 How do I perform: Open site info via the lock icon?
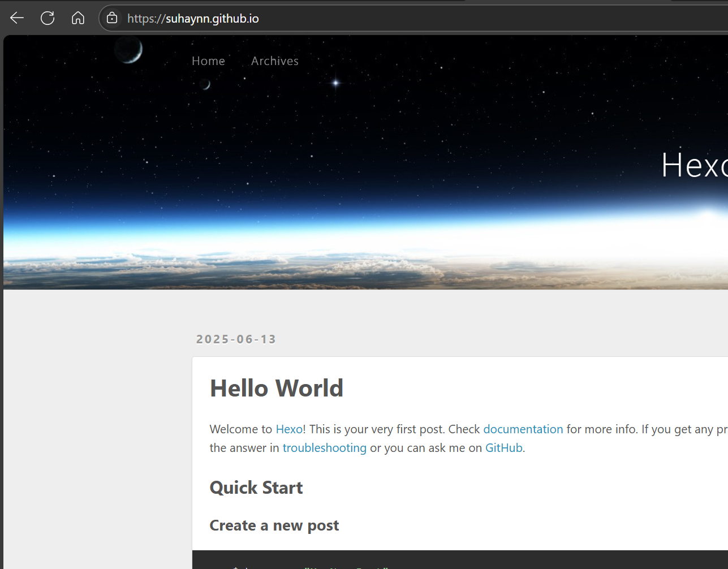(112, 18)
